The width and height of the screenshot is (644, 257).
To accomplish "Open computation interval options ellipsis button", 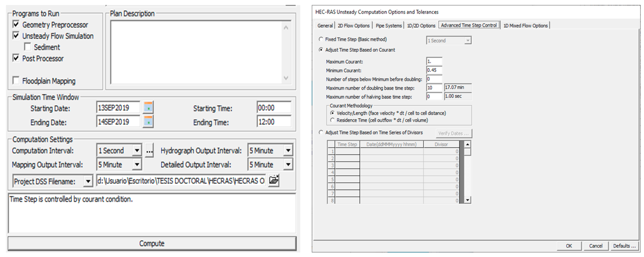I will [x=149, y=151].
